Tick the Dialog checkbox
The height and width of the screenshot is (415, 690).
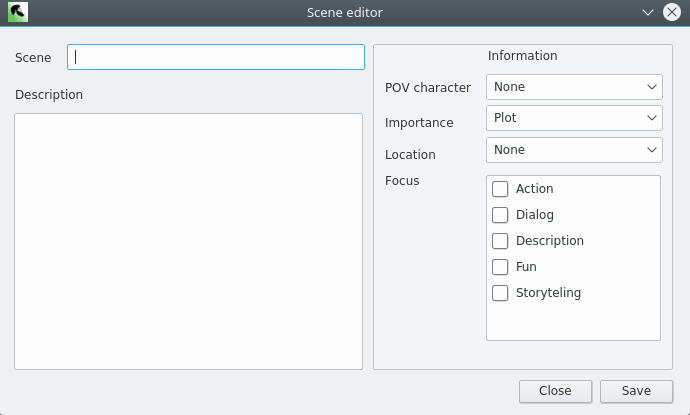coord(500,215)
